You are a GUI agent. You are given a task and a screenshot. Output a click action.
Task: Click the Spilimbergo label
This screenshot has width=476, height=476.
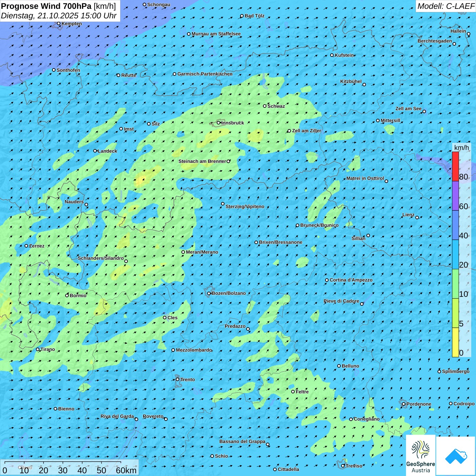(x=456, y=371)
